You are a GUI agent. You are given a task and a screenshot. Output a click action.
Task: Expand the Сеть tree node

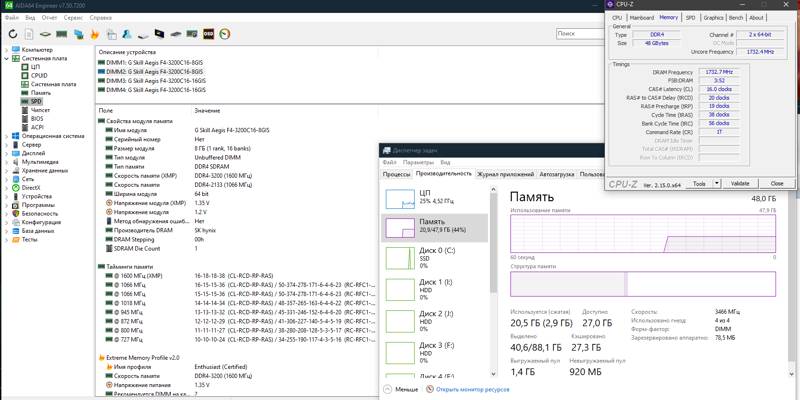7,179
